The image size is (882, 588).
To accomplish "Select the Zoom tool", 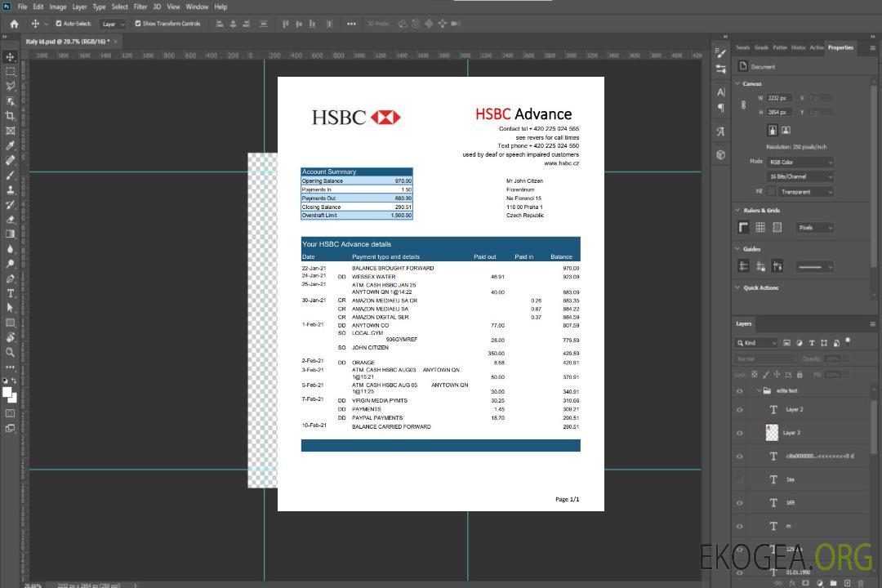I will (10, 352).
